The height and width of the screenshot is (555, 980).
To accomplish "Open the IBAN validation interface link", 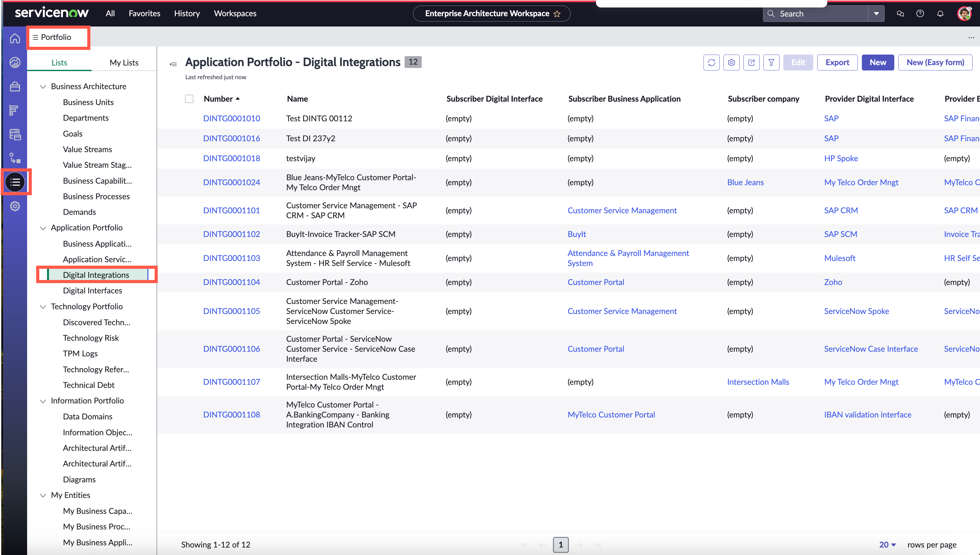I will [867, 415].
